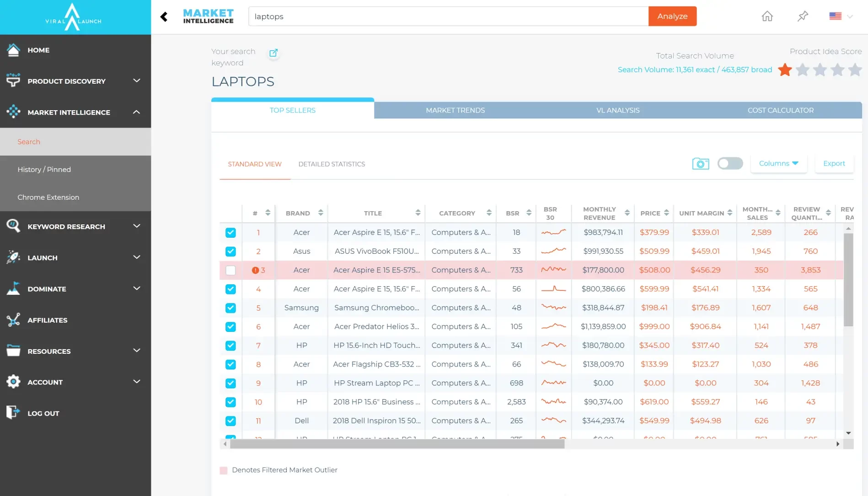Uncheck row 2 Asus VivoBook checkbox
The height and width of the screenshot is (496, 868).
click(230, 251)
